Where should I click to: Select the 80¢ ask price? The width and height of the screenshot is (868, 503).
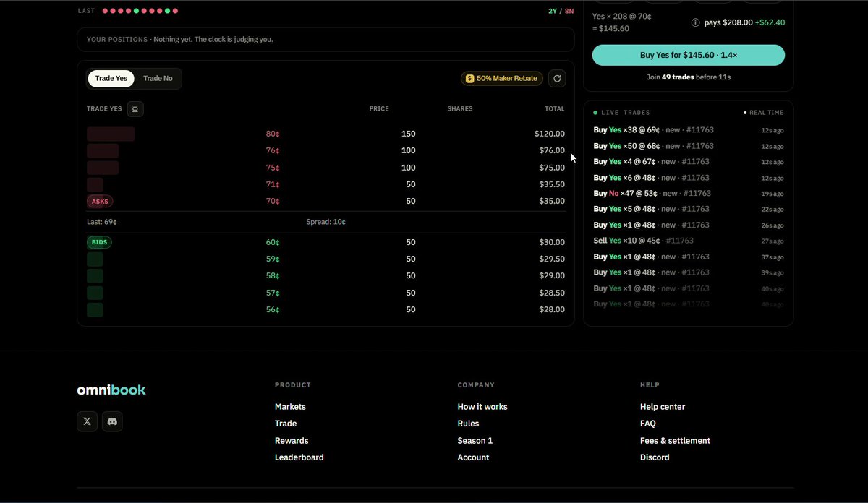point(273,134)
